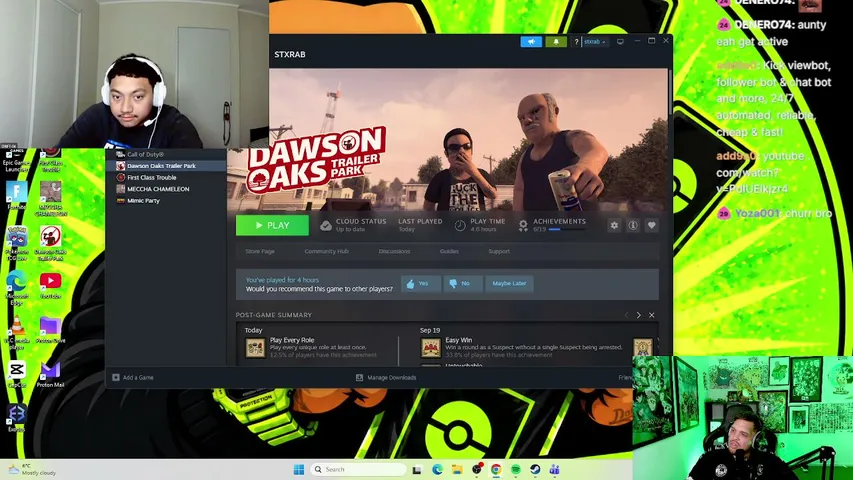Click Play Every Role achievement icon
This screenshot has width=853, height=480.
tap(255, 347)
